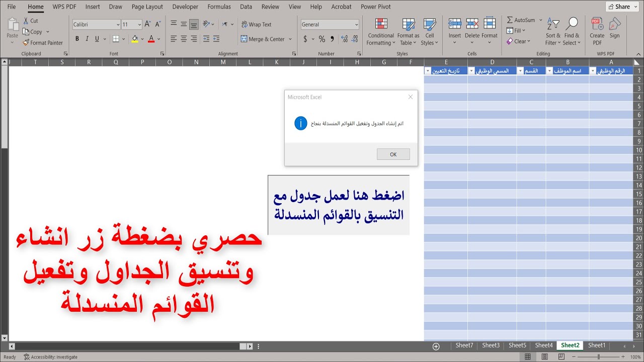Increase font size with larger A icon
The image size is (644, 362).
147,24
